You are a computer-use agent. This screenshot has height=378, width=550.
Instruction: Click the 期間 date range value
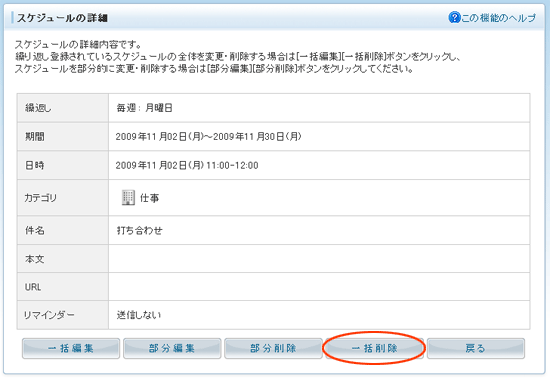click(x=208, y=136)
